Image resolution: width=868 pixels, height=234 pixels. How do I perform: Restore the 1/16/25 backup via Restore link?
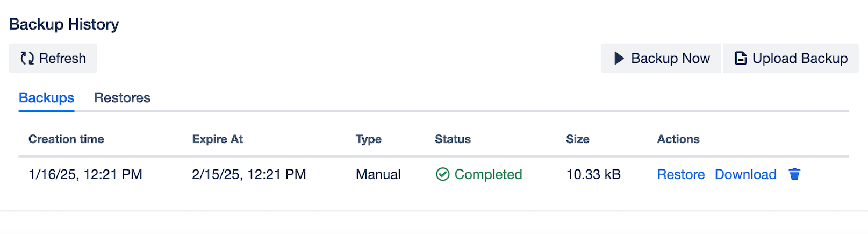point(680,174)
